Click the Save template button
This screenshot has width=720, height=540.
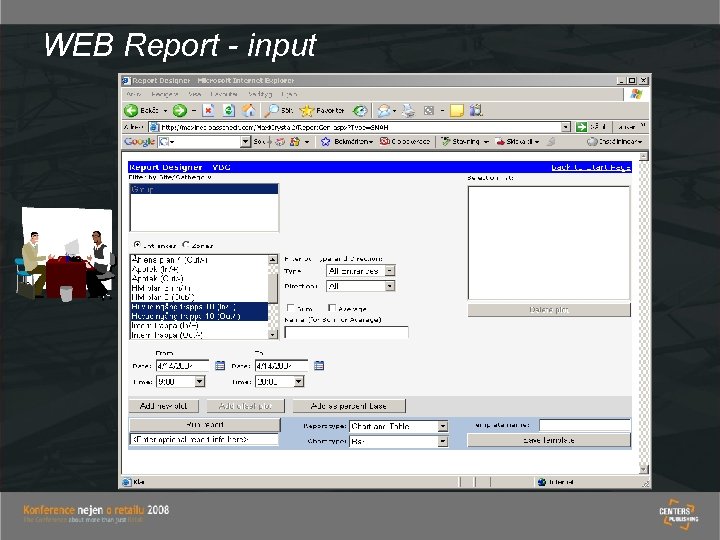tap(549, 440)
